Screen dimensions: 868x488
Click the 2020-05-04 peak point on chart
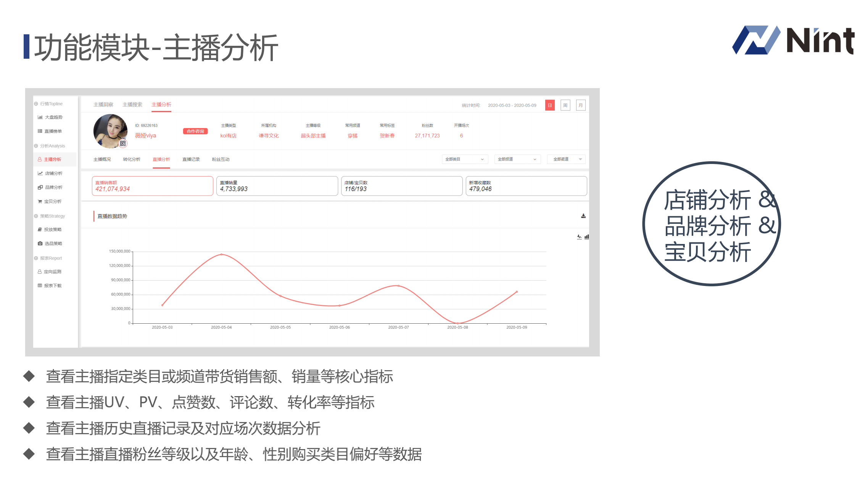221,254
